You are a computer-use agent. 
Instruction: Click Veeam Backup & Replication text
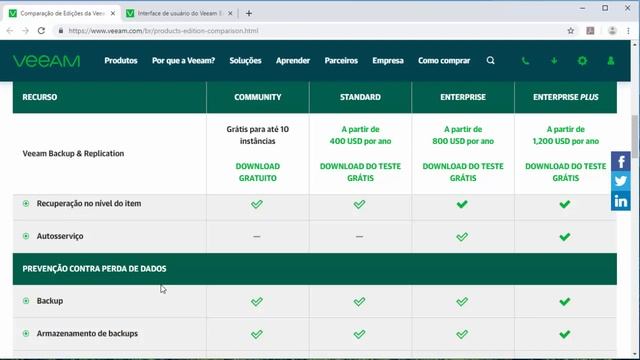[x=73, y=153]
